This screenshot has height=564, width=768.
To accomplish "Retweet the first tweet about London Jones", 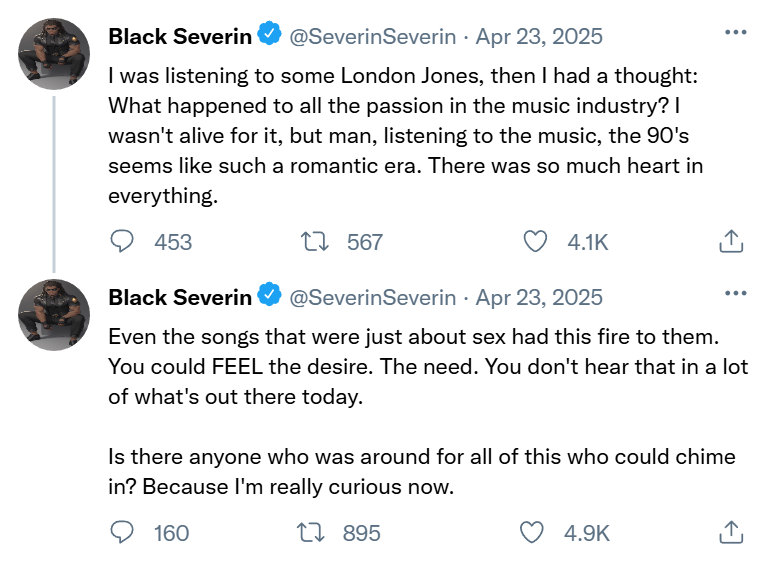I will tap(315, 241).
